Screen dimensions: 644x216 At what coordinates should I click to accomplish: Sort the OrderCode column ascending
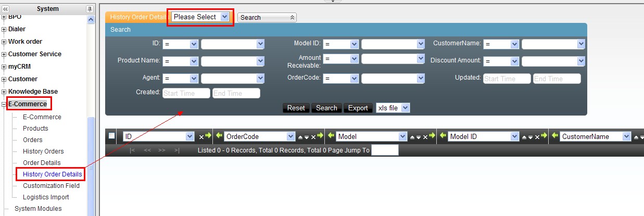(300, 137)
